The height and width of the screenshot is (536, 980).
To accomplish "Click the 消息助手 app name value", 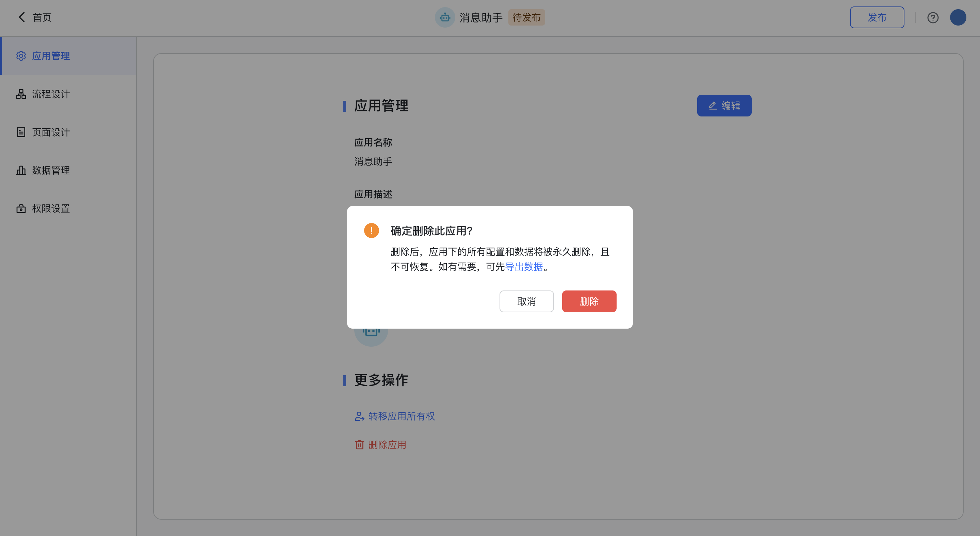I will [373, 161].
